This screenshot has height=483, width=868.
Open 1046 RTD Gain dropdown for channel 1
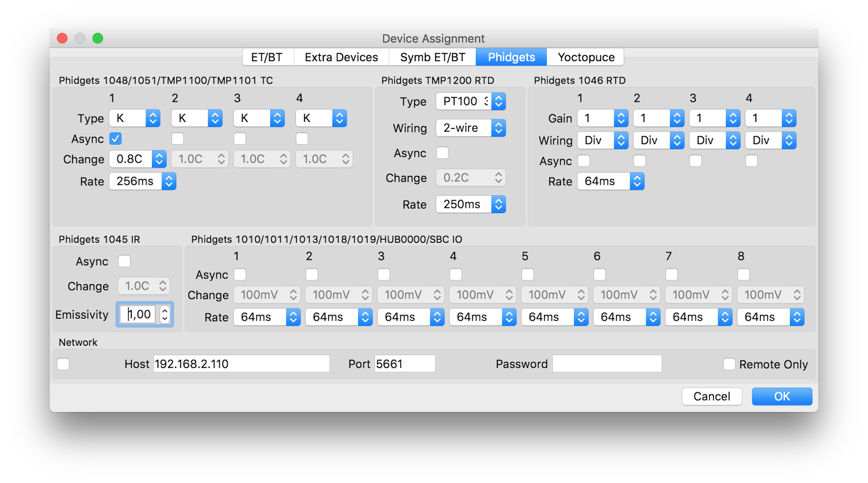(603, 118)
